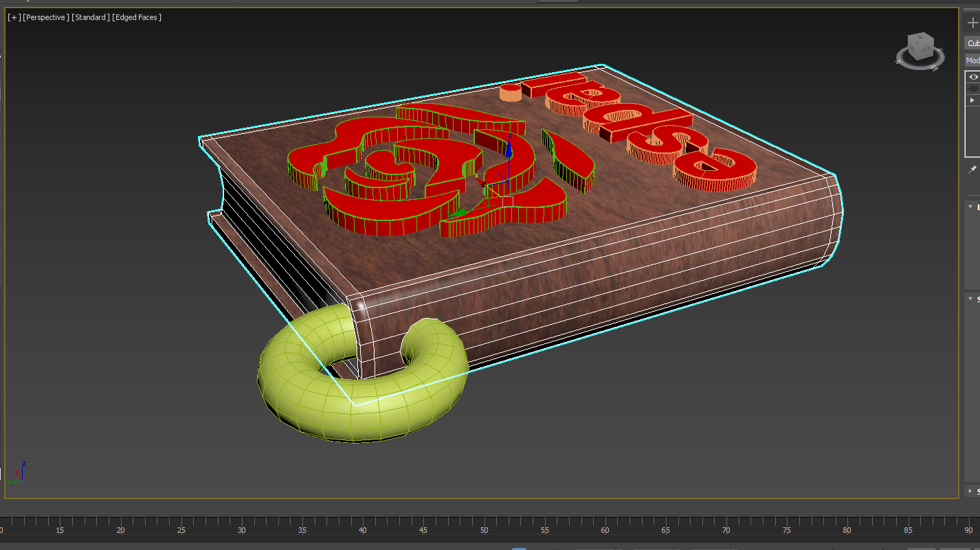Toggle the bright eye icon in modifier stack
980x550 pixels.
973,77
